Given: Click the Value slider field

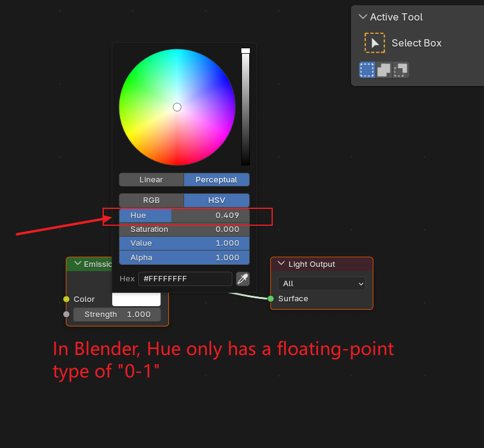Looking at the screenshot, I should [184, 243].
